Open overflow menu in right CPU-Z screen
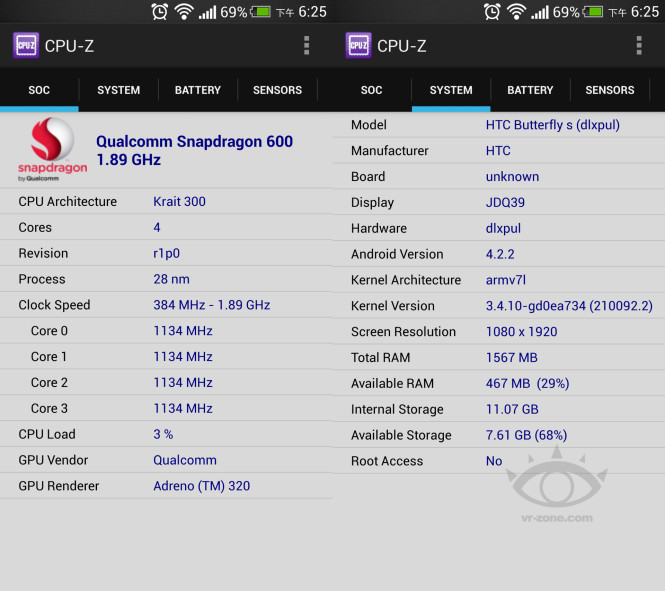 (639, 45)
